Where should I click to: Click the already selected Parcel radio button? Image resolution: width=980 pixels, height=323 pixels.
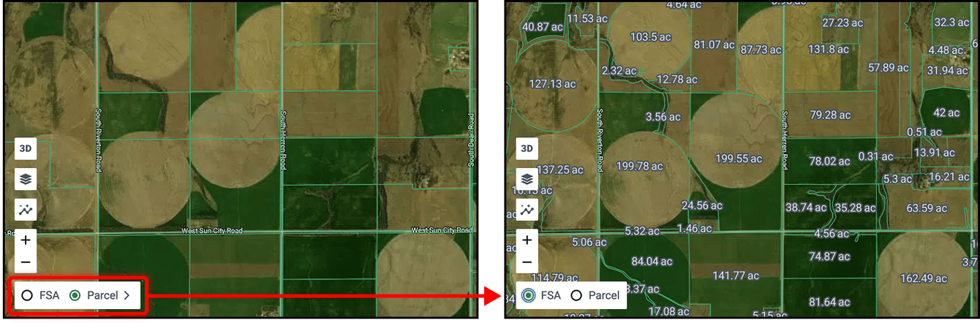coord(74,296)
